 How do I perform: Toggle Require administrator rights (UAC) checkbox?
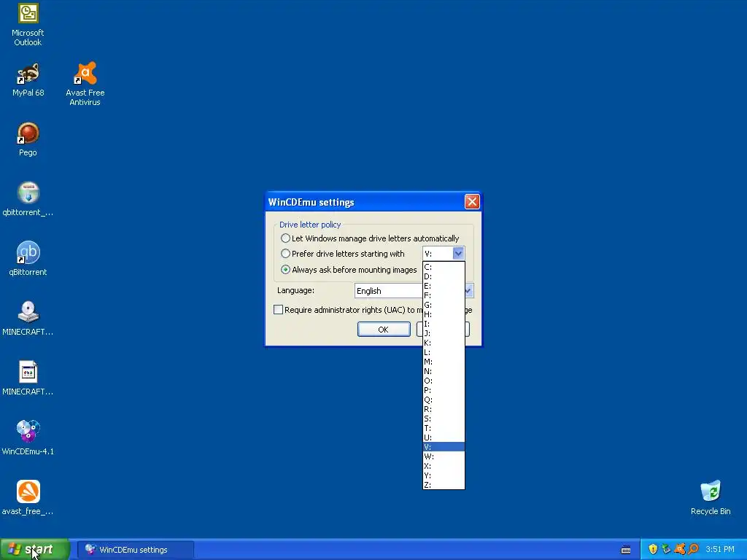(x=278, y=309)
